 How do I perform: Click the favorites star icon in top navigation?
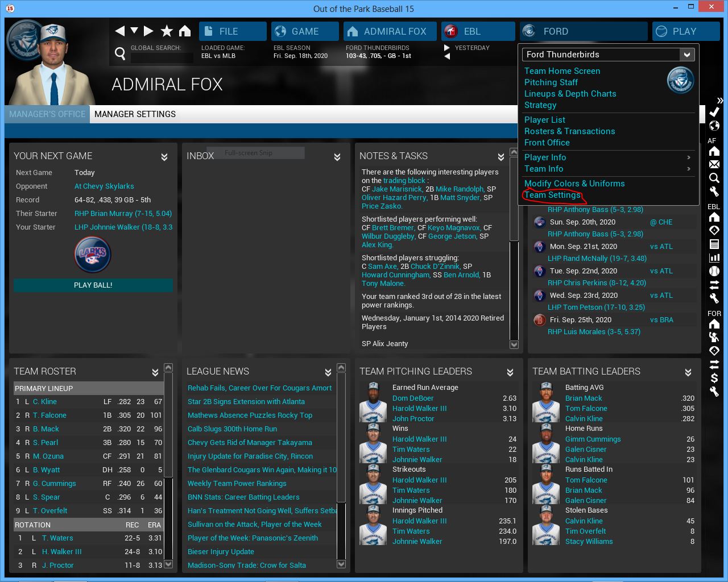point(167,31)
